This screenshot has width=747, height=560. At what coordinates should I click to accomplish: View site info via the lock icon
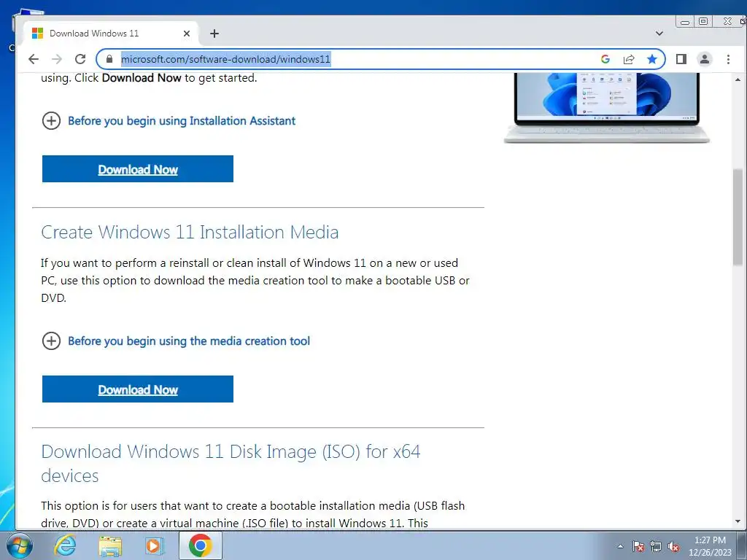(109, 59)
